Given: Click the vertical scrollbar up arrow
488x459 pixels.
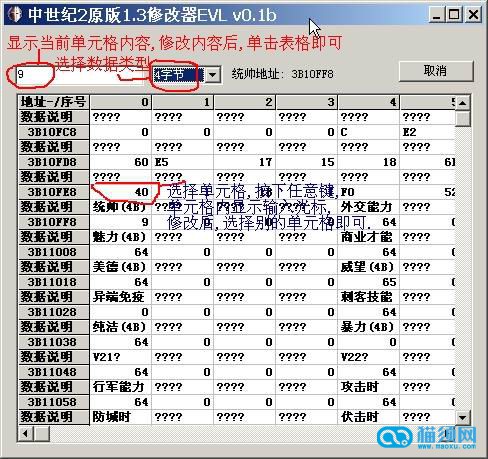Looking at the screenshot, I should tap(462, 103).
